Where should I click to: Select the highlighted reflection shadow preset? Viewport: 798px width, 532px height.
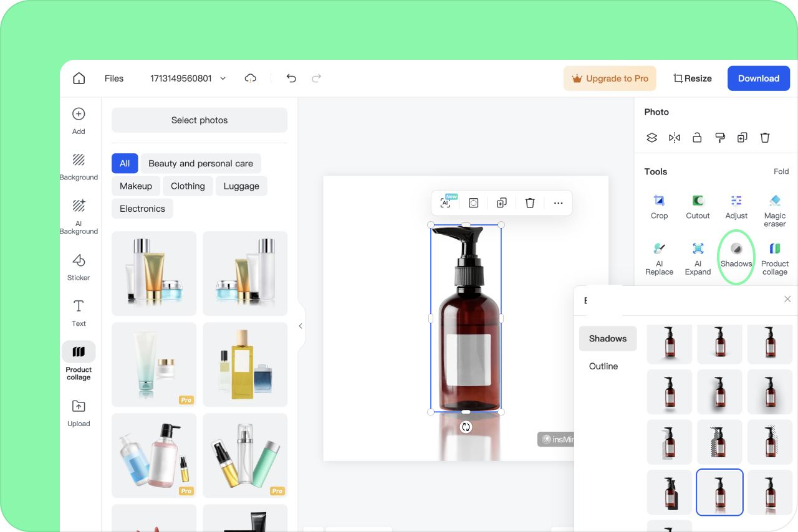[x=719, y=492]
